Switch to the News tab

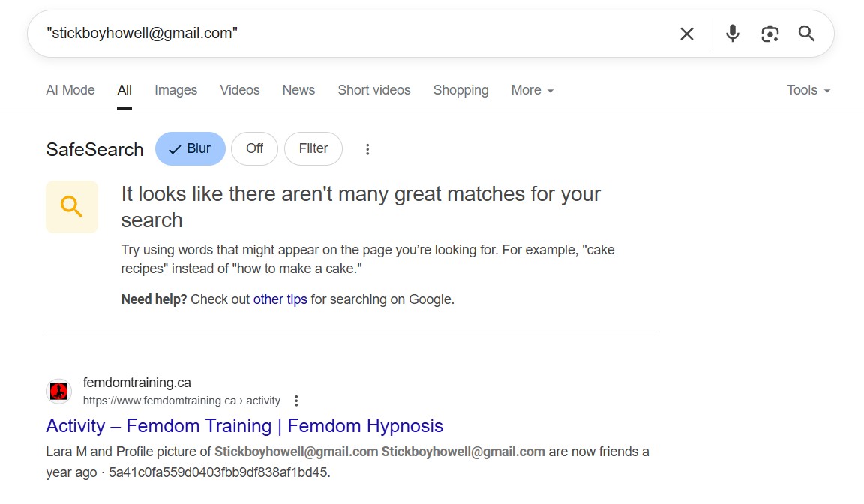(x=298, y=90)
